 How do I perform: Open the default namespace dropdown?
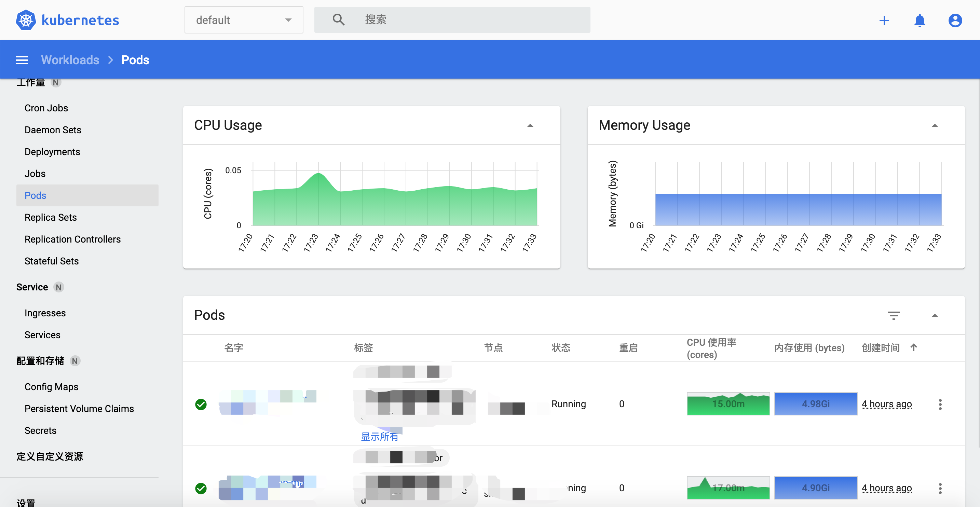(x=244, y=20)
